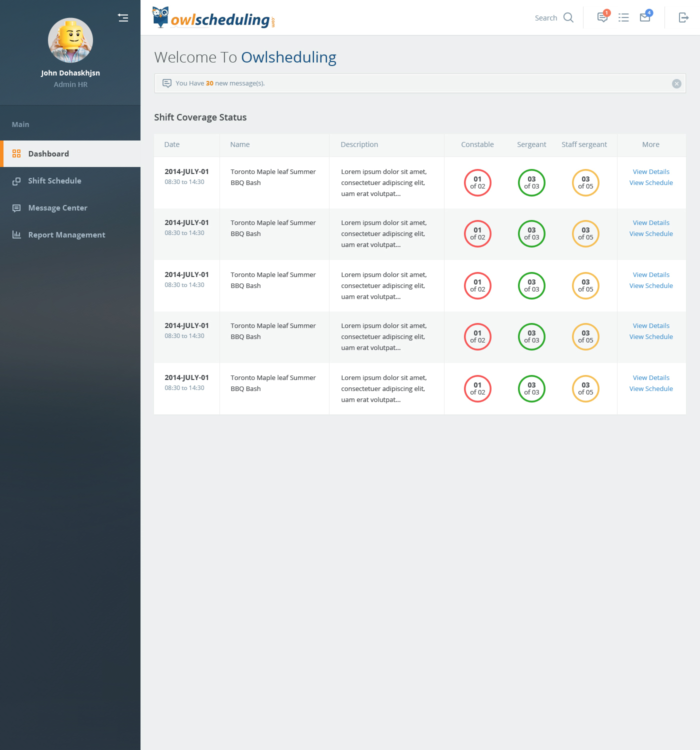Click the red Constable circle in the fifth row
This screenshot has height=750, width=700.
(x=477, y=388)
